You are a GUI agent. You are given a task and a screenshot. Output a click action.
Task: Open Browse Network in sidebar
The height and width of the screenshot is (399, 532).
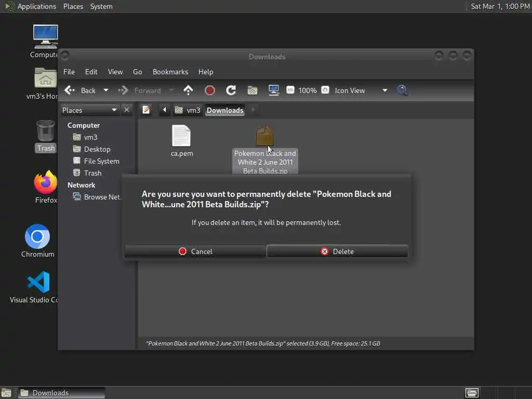(x=97, y=197)
